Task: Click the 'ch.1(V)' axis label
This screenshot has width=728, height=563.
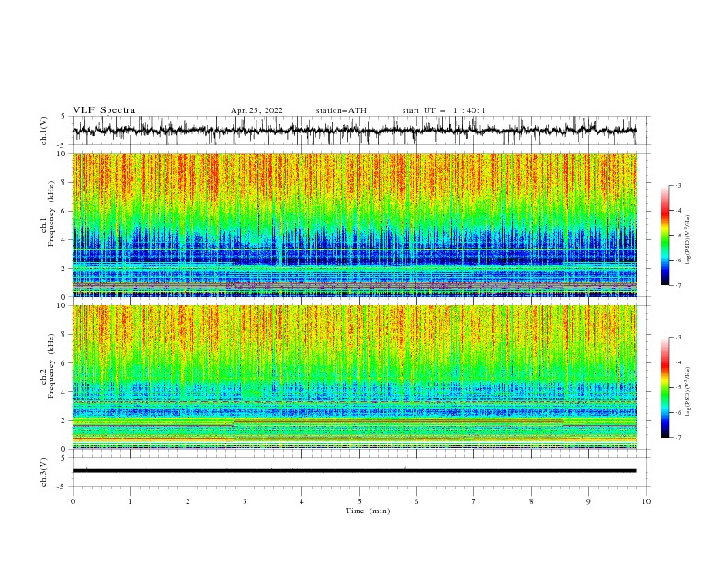Action: point(44,131)
